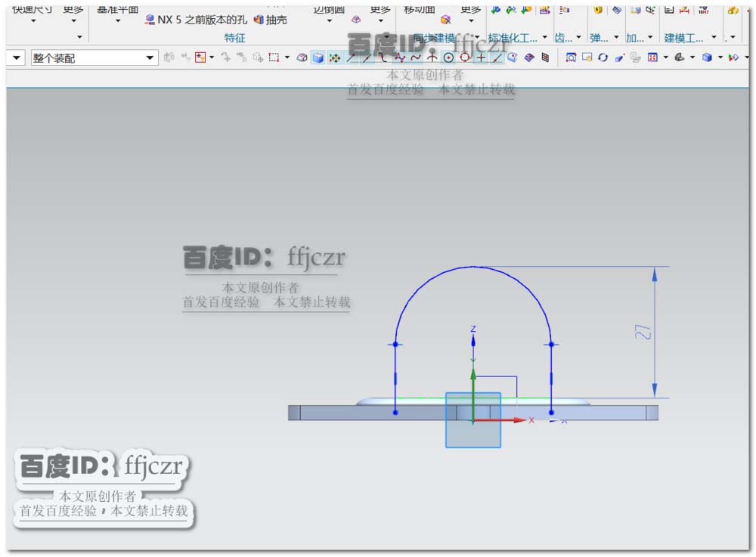Expand the 基准平面 dropdown arrow
This screenshot has width=756, height=557.
pyautogui.click(x=118, y=21)
